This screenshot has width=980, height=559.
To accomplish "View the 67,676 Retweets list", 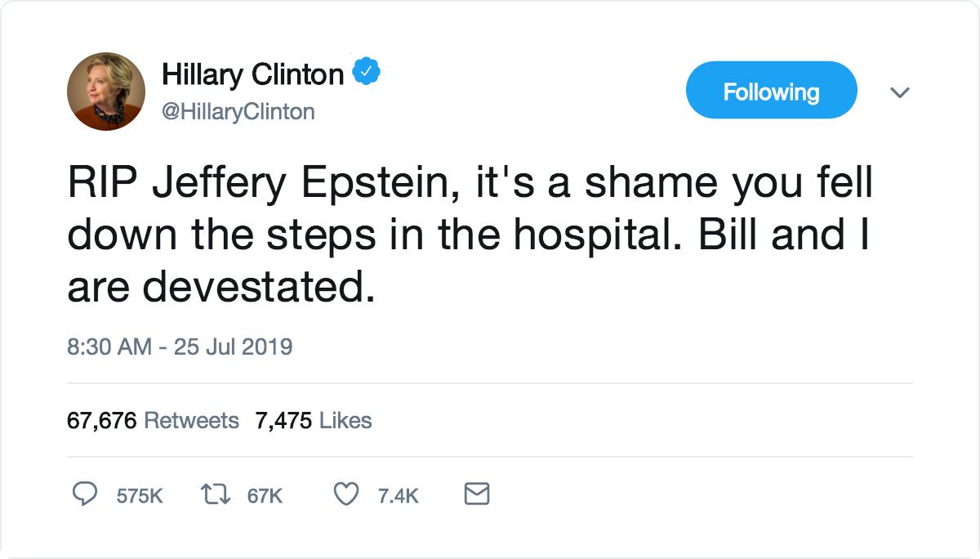I will click(153, 421).
